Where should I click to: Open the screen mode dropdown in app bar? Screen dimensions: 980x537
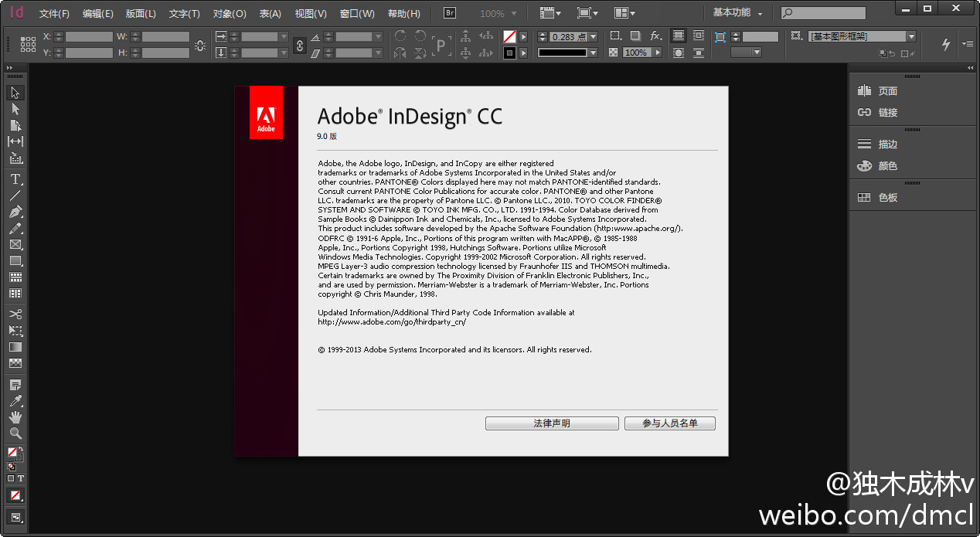587,13
